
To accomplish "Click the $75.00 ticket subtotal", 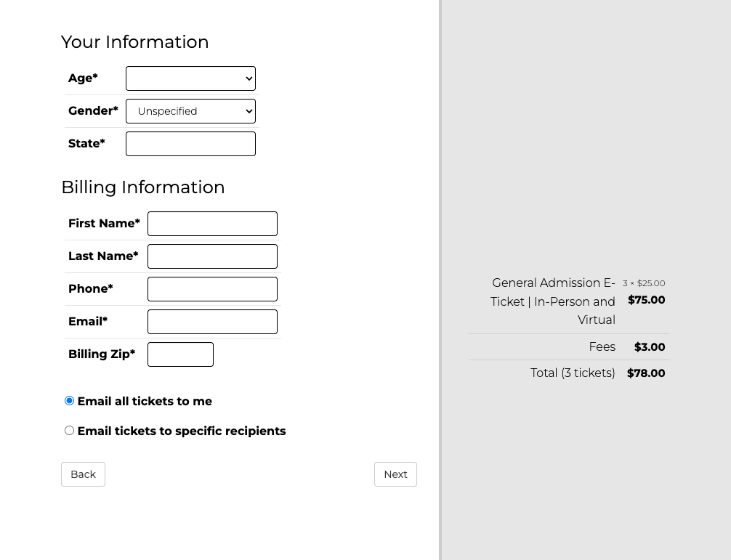I will click(646, 300).
